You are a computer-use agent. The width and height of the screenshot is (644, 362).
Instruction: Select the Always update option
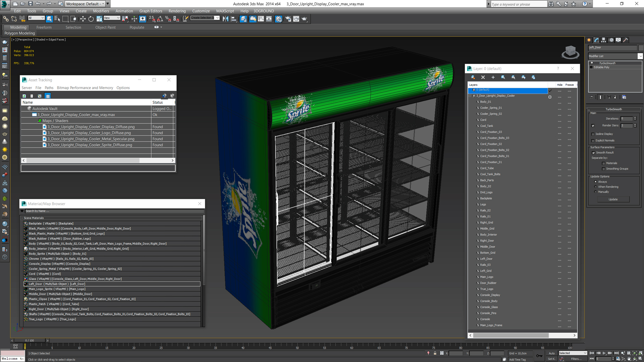pos(595,182)
